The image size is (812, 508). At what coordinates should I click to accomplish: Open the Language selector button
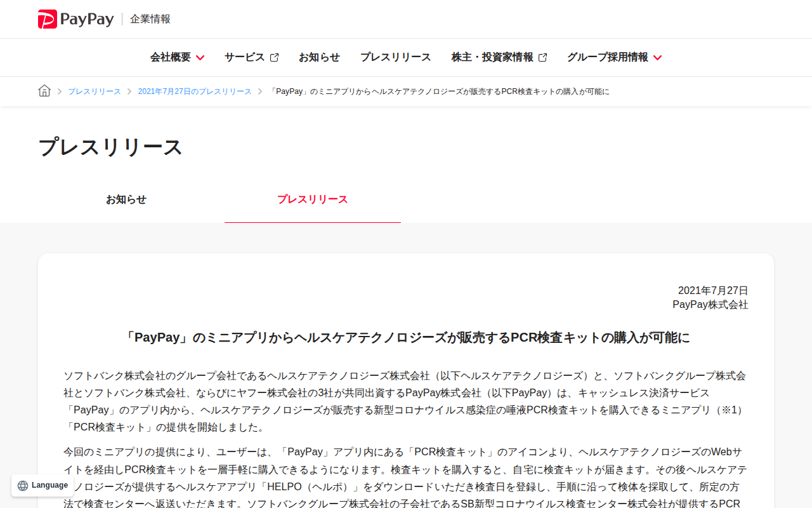pos(43,486)
